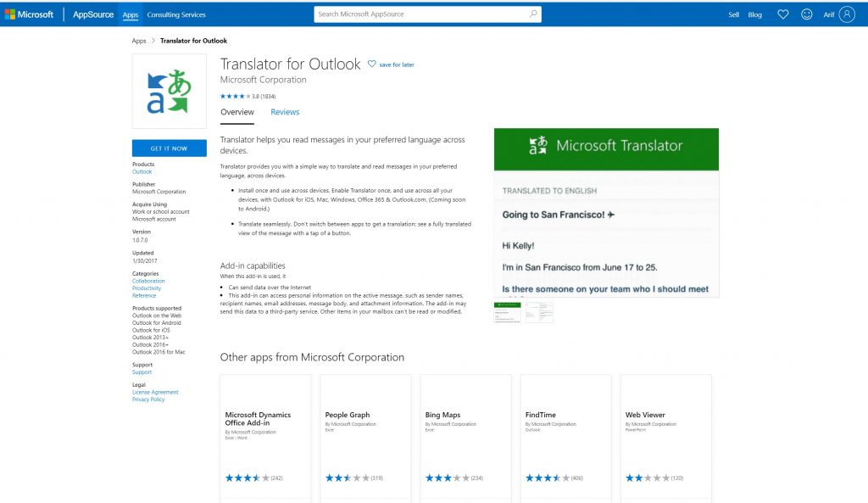Open the Productivity category link
This screenshot has height=503, width=868.
(x=147, y=288)
